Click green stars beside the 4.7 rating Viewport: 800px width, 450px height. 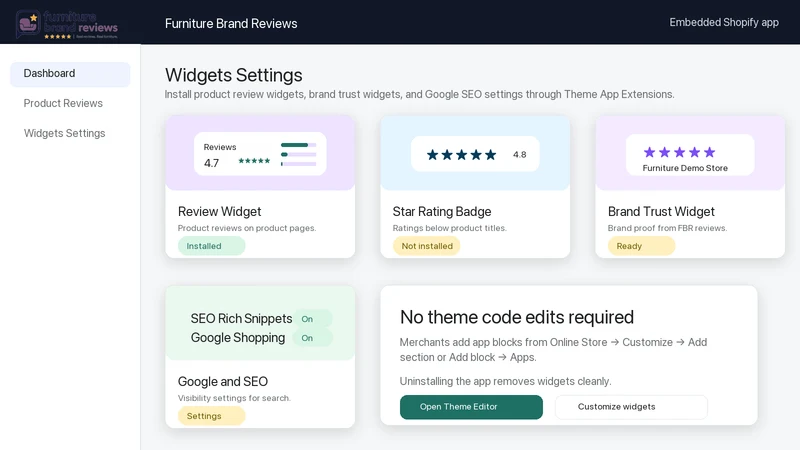coord(254,161)
